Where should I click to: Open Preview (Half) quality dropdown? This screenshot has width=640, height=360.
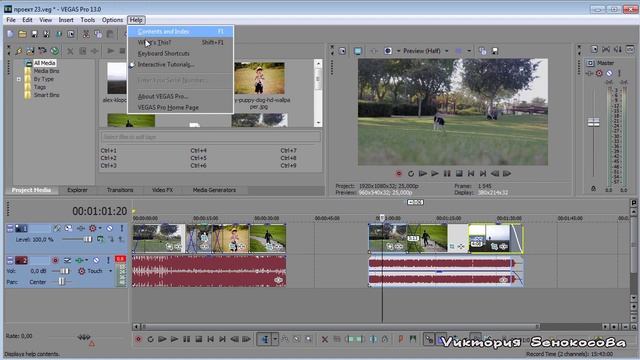(447, 51)
